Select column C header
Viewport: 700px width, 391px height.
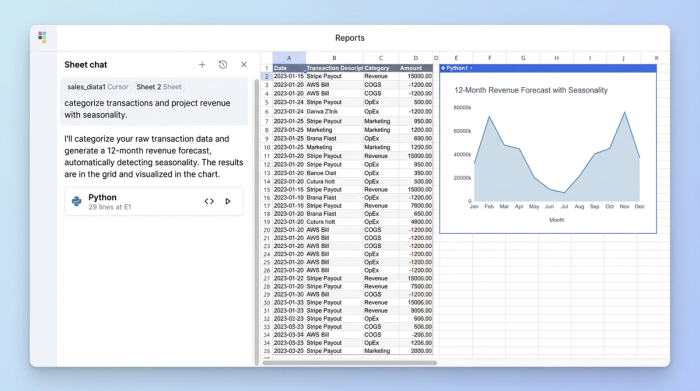(x=381, y=58)
